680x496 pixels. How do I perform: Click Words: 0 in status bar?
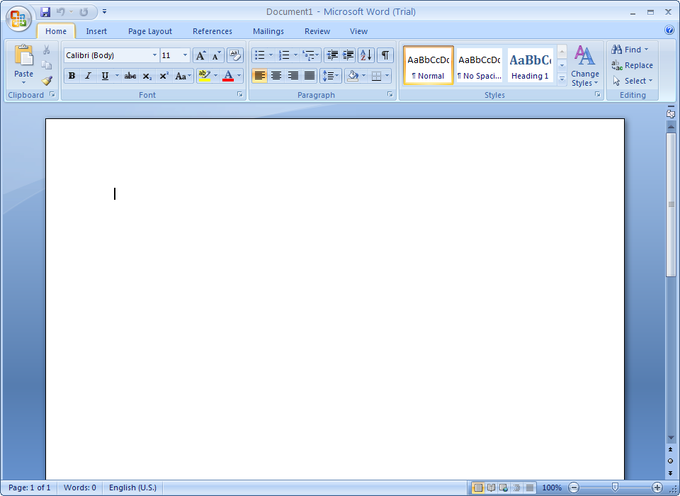pyautogui.click(x=80, y=488)
